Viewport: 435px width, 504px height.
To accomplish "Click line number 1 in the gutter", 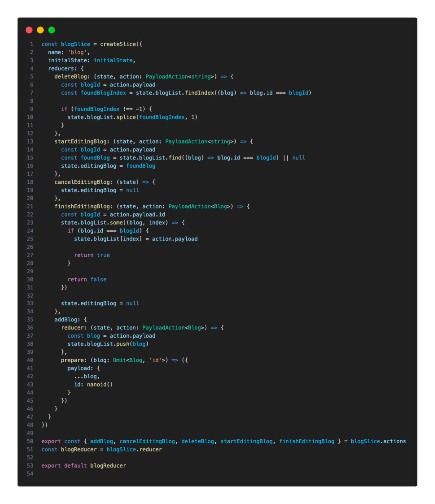I will (31, 44).
